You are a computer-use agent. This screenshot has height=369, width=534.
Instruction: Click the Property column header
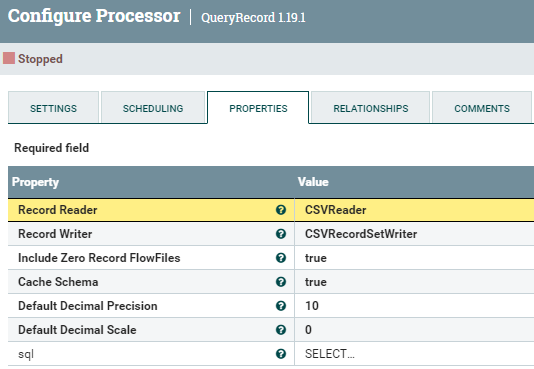[x=35, y=182]
